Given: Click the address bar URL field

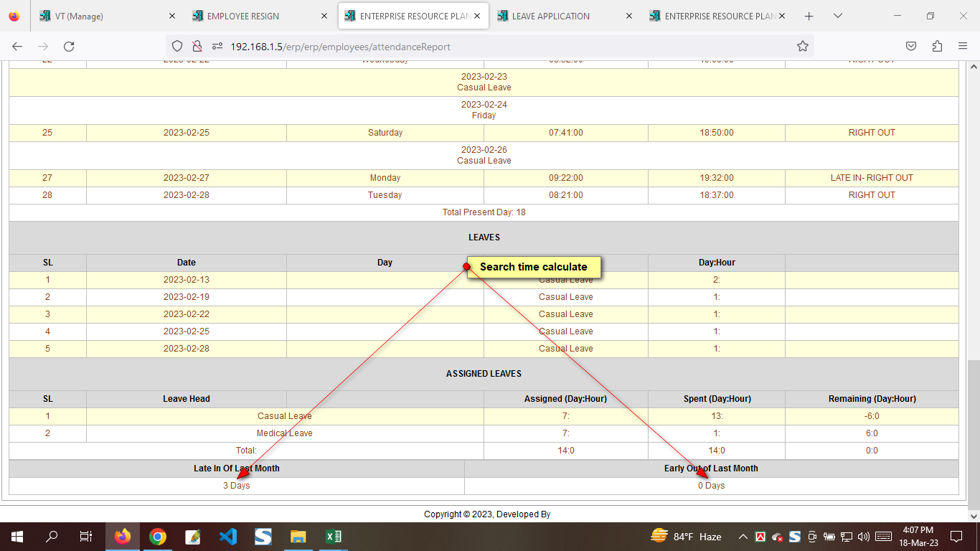Looking at the screenshot, I should [x=502, y=47].
